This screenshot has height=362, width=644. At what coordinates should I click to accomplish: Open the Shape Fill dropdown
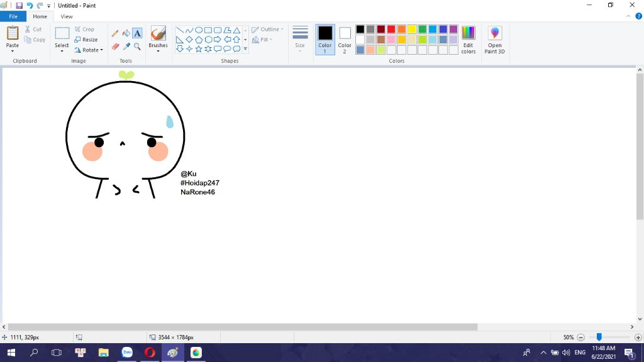[262, 40]
